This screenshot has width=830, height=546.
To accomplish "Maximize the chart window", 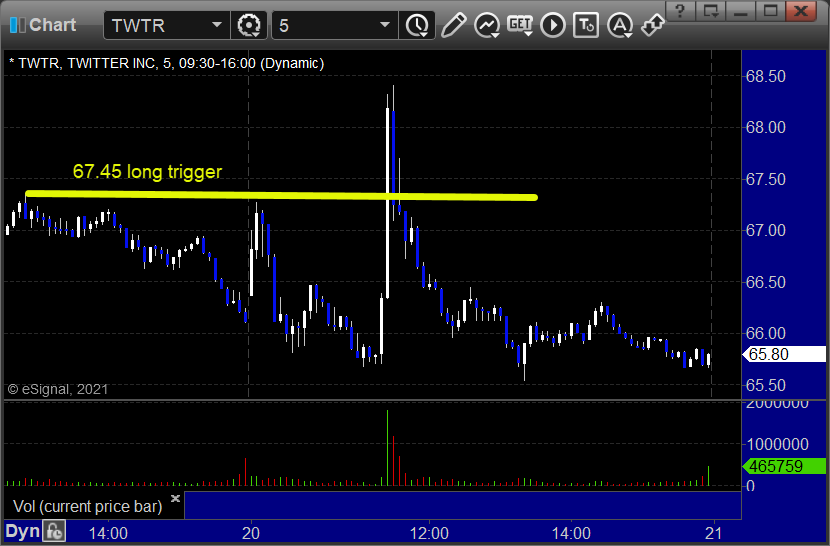I will coord(771,11).
